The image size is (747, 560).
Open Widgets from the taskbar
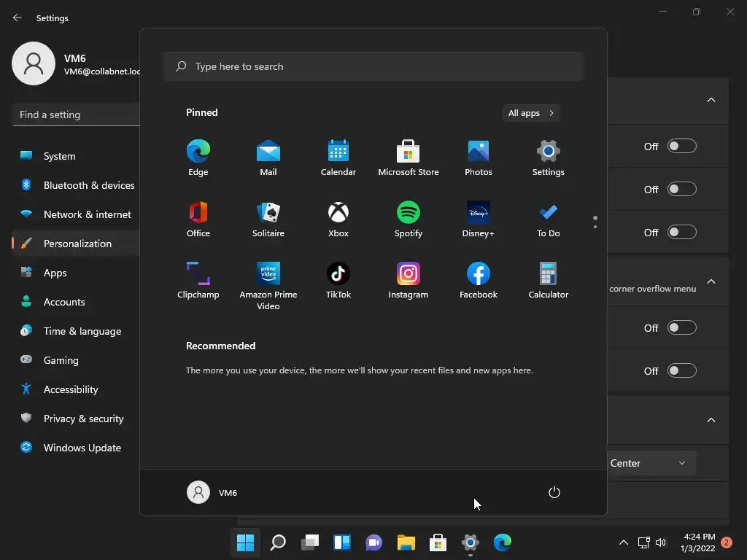pos(342,542)
